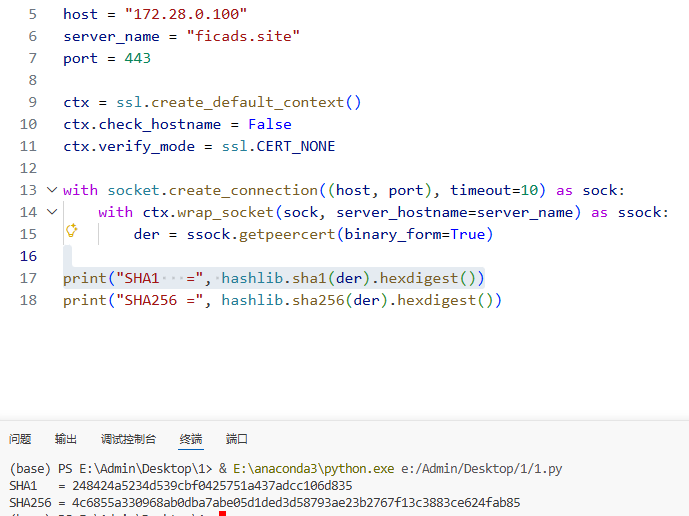Click the host IP string "172.28.0.100"
The width and height of the screenshot is (689, 516).
click(x=186, y=14)
